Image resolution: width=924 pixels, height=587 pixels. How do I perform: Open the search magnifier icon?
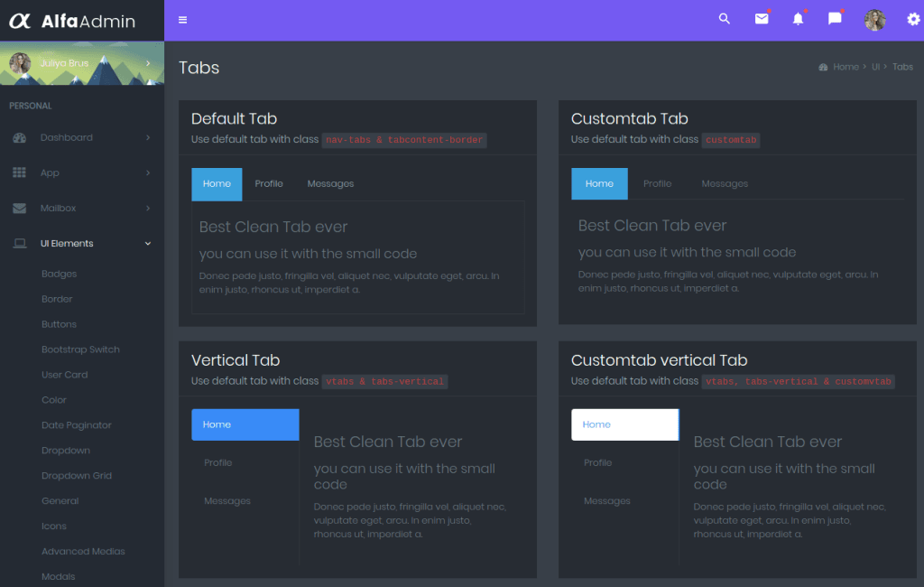[x=725, y=19]
